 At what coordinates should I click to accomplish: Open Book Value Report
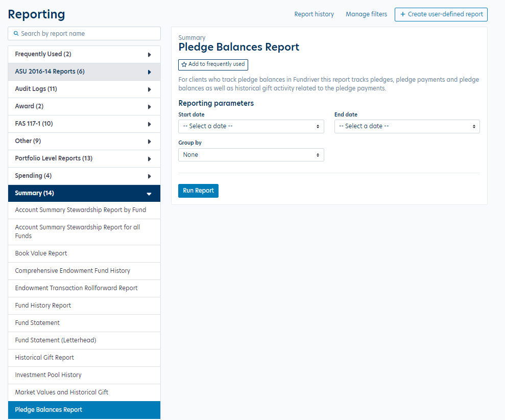coord(84,254)
